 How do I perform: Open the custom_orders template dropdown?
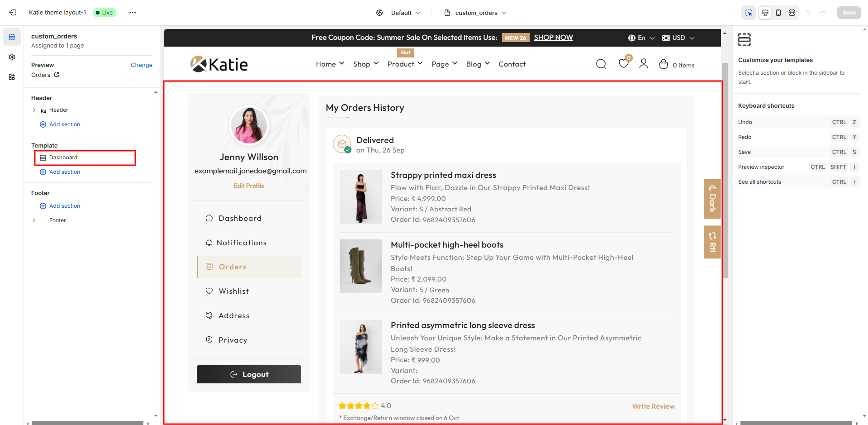[476, 13]
